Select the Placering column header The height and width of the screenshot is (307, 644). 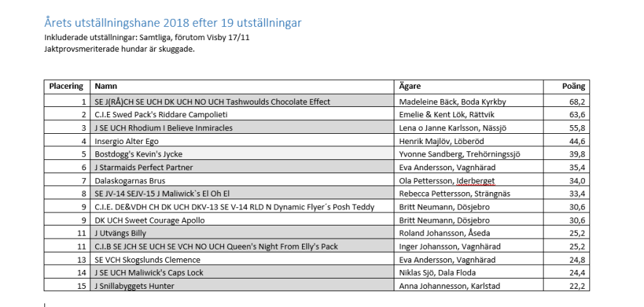click(x=67, y=87)
